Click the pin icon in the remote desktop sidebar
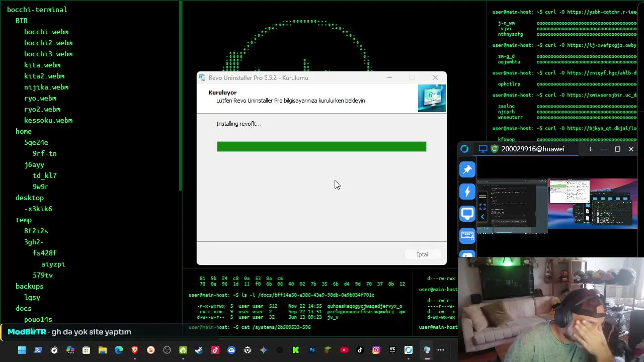The width and height of the screenshot is (644, 362). pyautogui.click(x=467, y=169)
